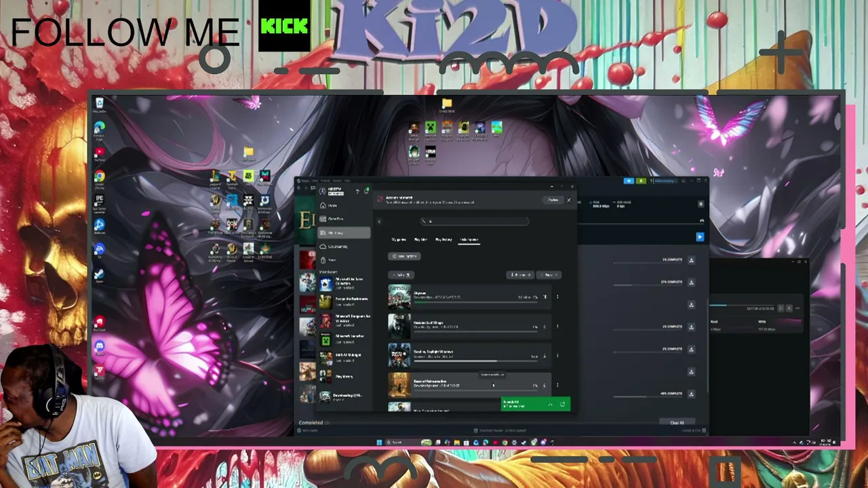The width and height of the screenshot is (868, 488).
Task: Open Escape the Backrooms in the Xbox sidebar
Action: [344, 302]
